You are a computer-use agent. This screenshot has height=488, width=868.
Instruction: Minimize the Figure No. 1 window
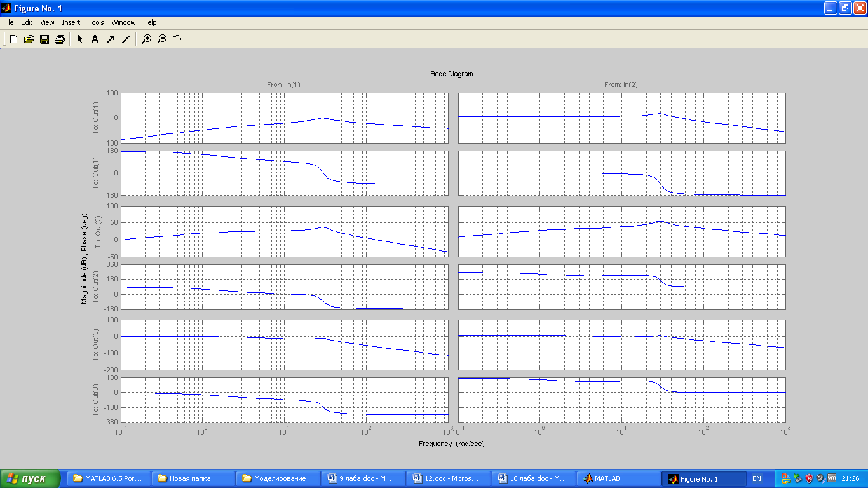(831, 8)
